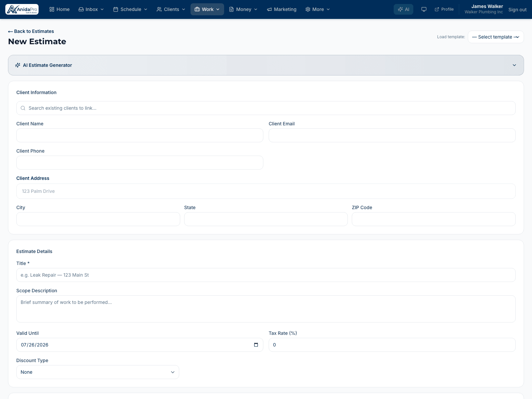Click the Scope Description textarea
The width and height of the screenshot is (532, 399).
tap(266, 309)
